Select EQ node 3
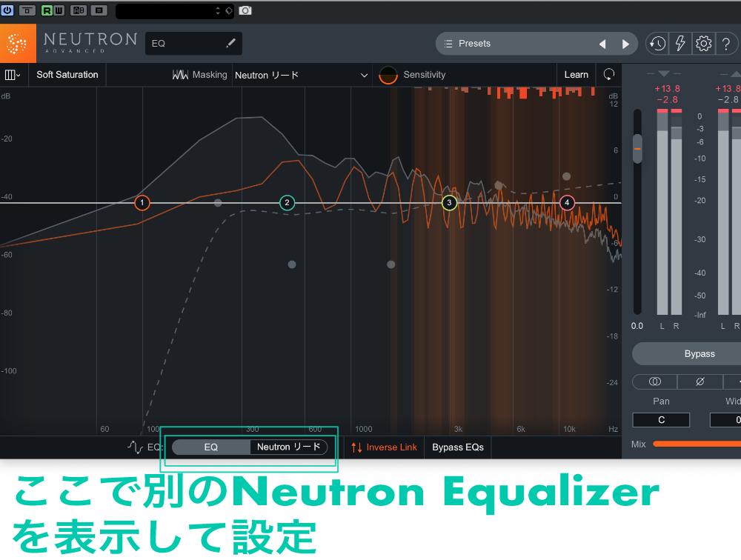 [449, 203]
